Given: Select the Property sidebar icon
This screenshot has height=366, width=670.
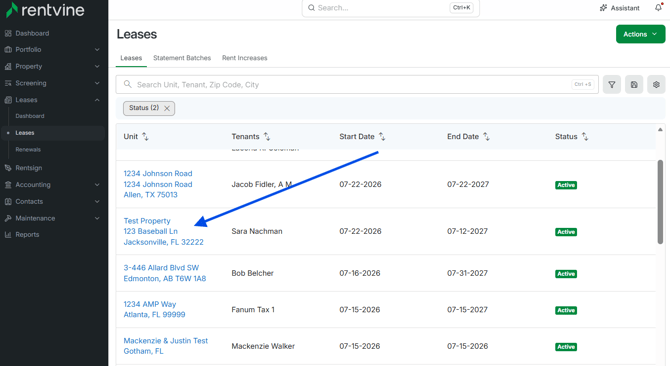Looking at the screenshot, I should click(8, 66).
